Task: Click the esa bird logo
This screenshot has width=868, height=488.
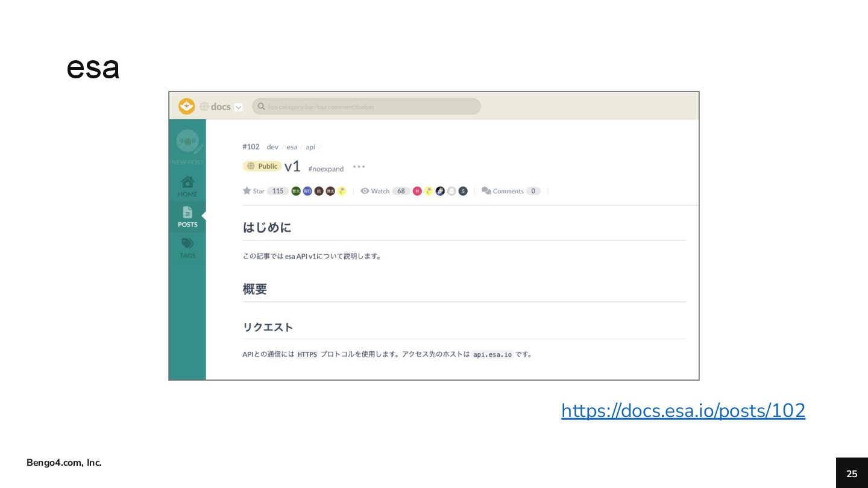Action: (x=187, y=106)
